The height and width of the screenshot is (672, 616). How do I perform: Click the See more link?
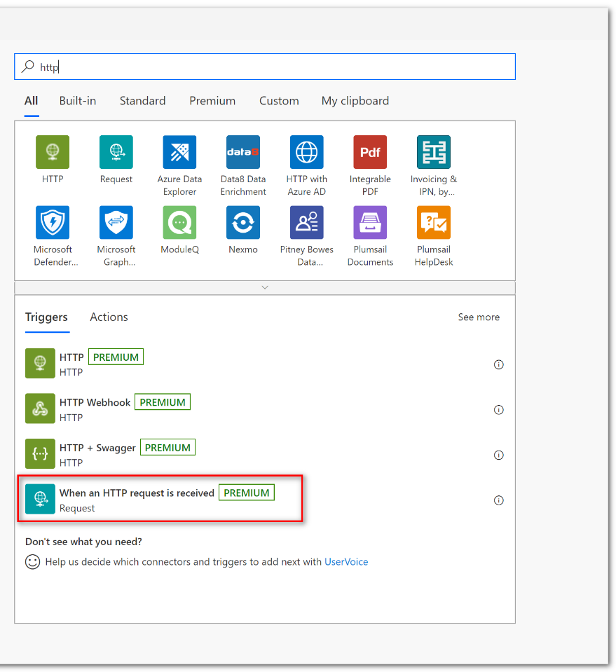[x=479, y=317]
